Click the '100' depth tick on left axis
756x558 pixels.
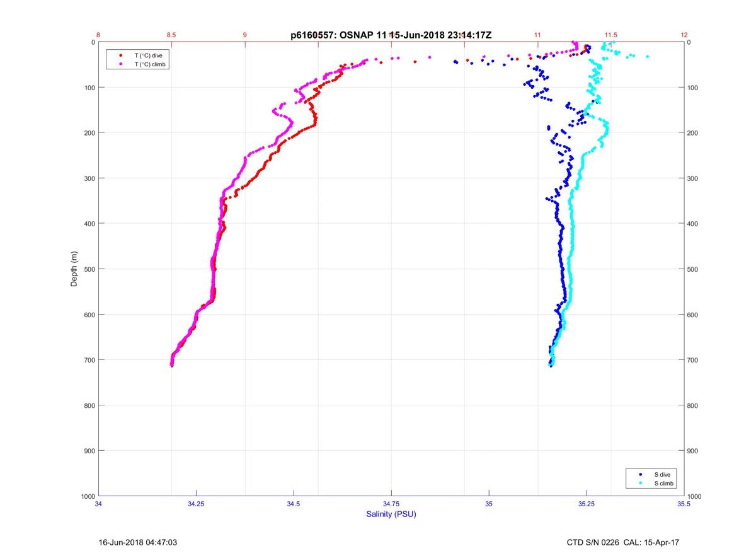[89, 88]
